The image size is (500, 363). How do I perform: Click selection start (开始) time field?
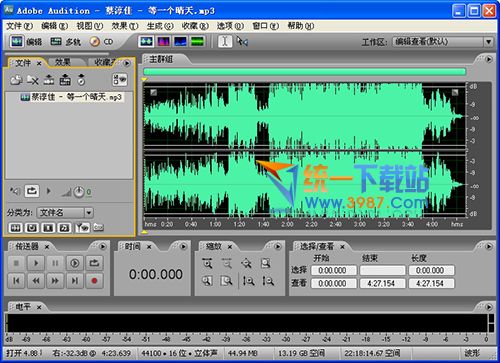(334, 270)
